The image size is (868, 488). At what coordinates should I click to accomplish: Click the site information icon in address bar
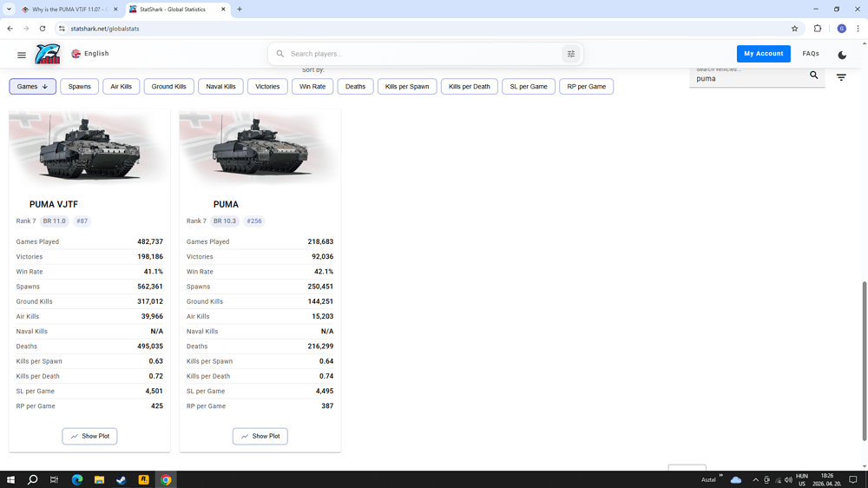click(62, 29)
